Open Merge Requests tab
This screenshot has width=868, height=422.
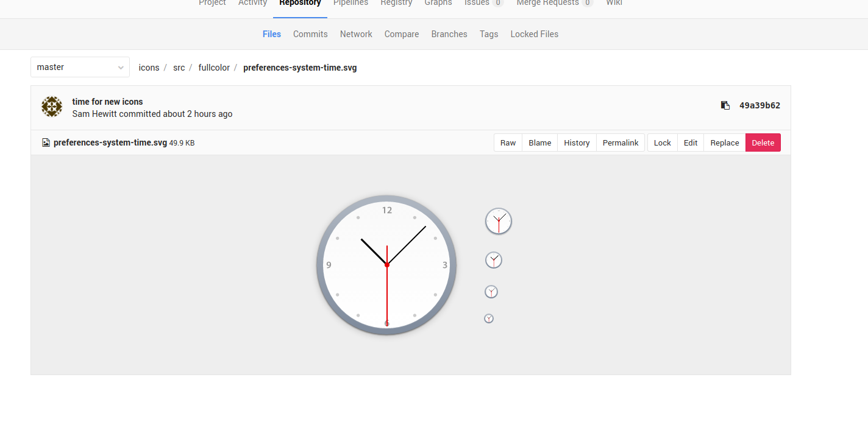(x=555, y=2)
